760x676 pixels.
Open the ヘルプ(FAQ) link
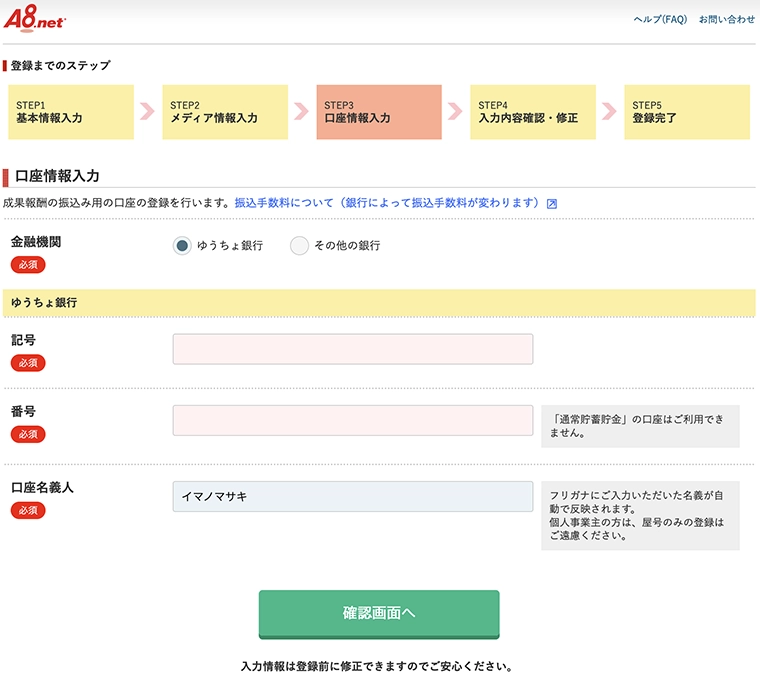point(660,19)
